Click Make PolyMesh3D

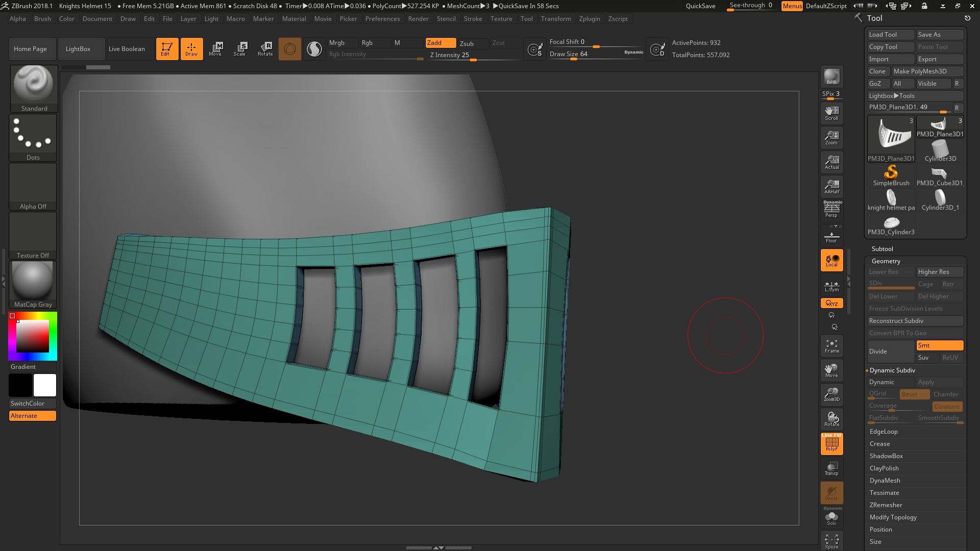[927, 71]
